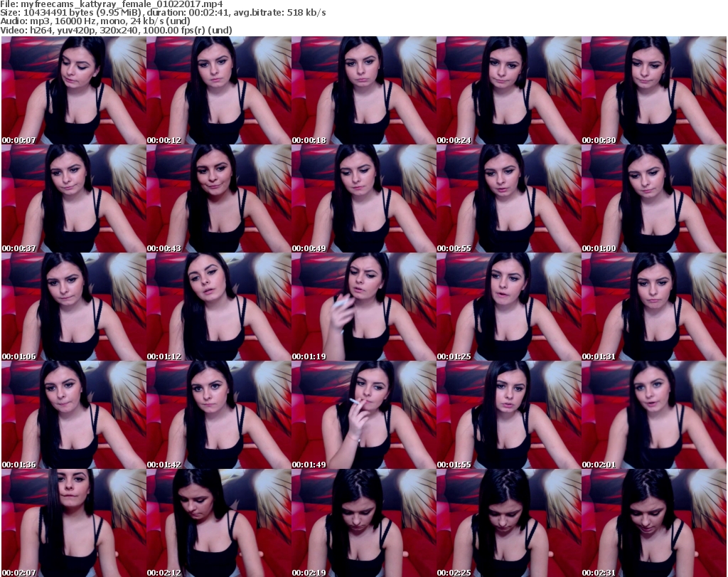Viewport: 728px width, 577px height.
Task: Click the frame marked 00:01:06
Action: [x=74, y=307]
